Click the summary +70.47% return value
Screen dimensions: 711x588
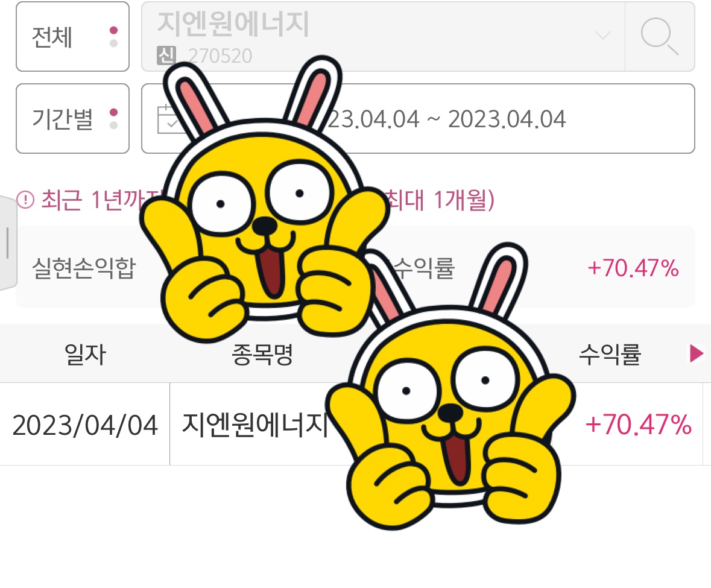pyautogui.click(x=633, y=268)
